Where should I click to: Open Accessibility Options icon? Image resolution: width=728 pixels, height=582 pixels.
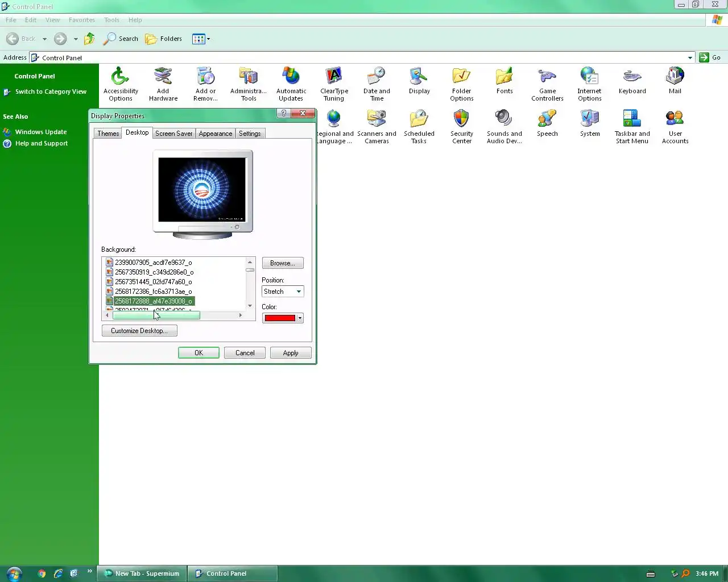click(120, 84)
